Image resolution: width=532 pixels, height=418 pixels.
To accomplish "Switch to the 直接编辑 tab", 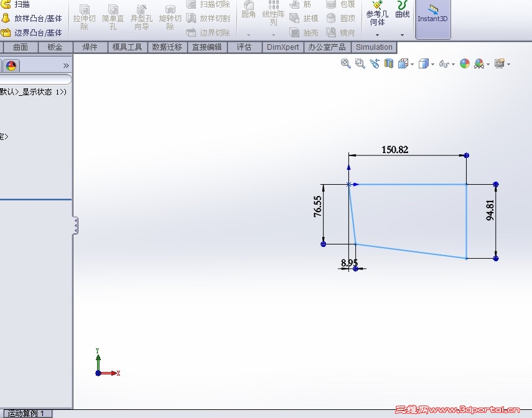I will tap(207, 47).
